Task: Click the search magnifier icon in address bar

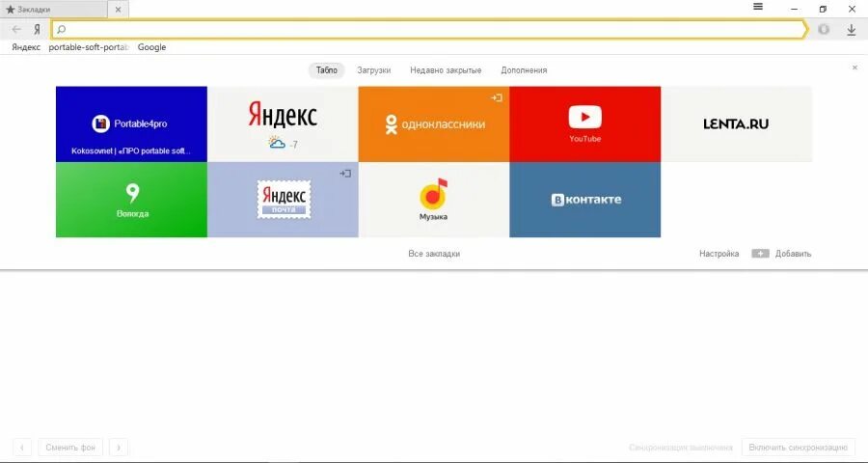Action: point(62,29)
